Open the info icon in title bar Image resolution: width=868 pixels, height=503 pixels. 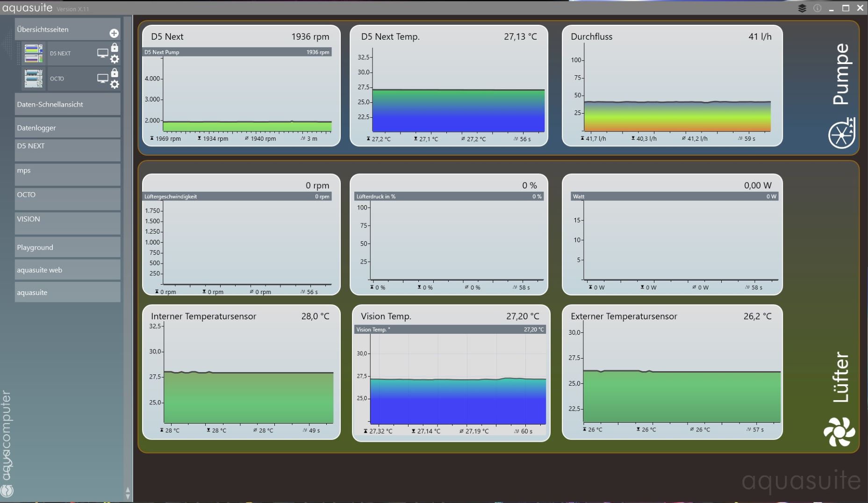tap(817, 8)
